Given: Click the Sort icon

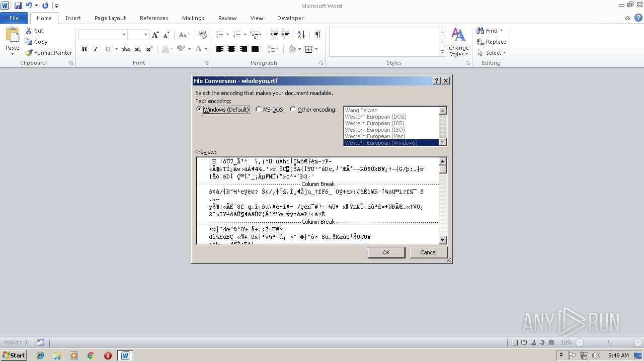Looking at the screenshot, I should [301, 35].
